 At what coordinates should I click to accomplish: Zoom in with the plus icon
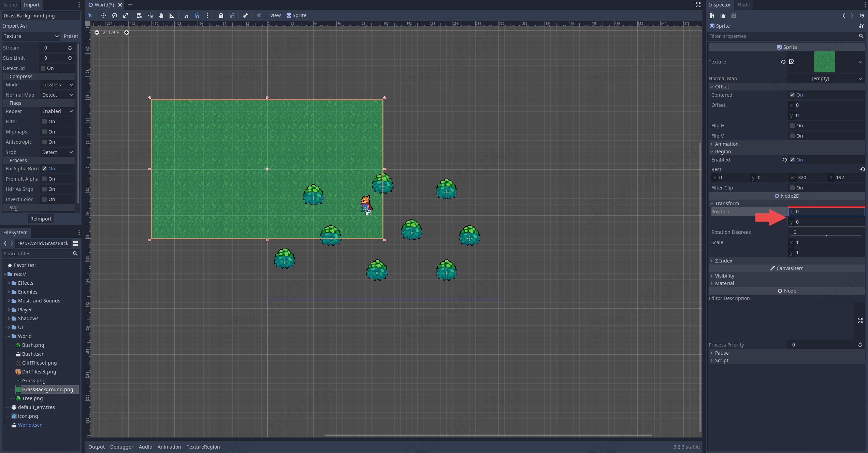click(127, 32)
